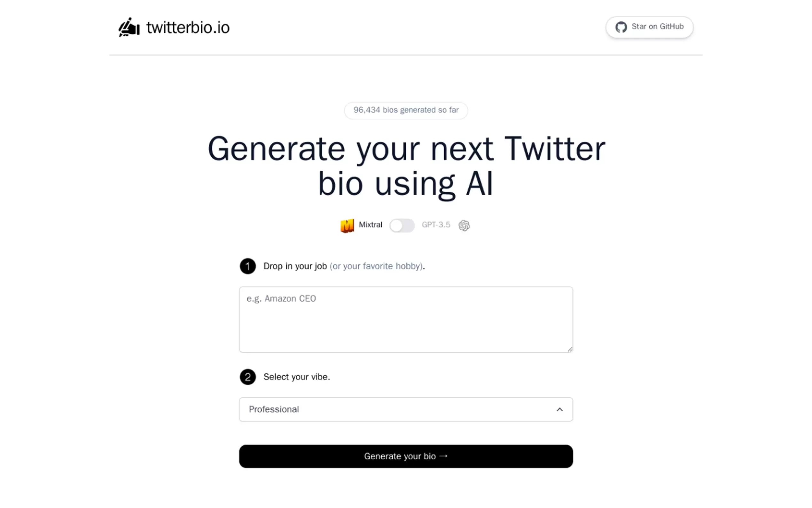Focus the job description text area
This screenshot has width=812, height=508.
point(405,319)
